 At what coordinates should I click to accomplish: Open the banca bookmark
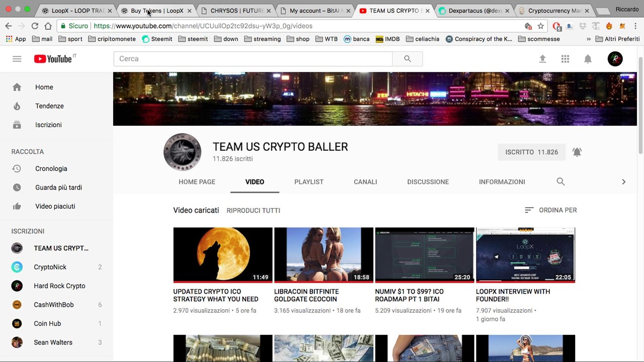pos(356,39)
